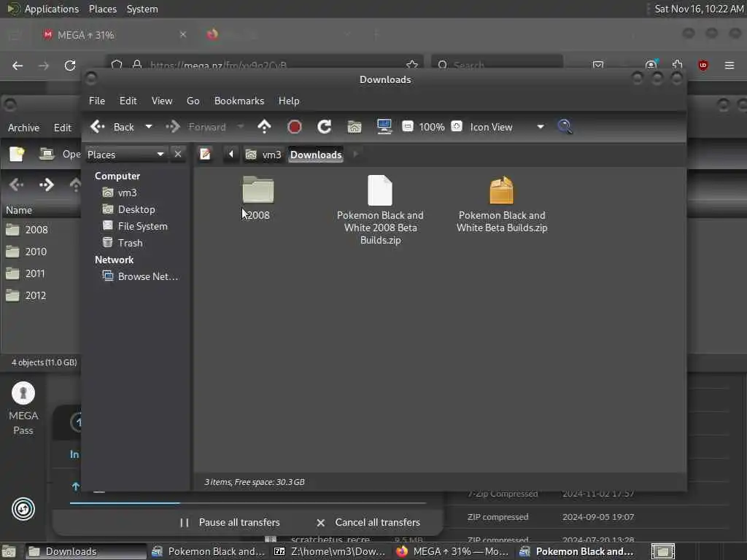Open the Go menu
Screen dimensions: 747x560
coord(193,101)
